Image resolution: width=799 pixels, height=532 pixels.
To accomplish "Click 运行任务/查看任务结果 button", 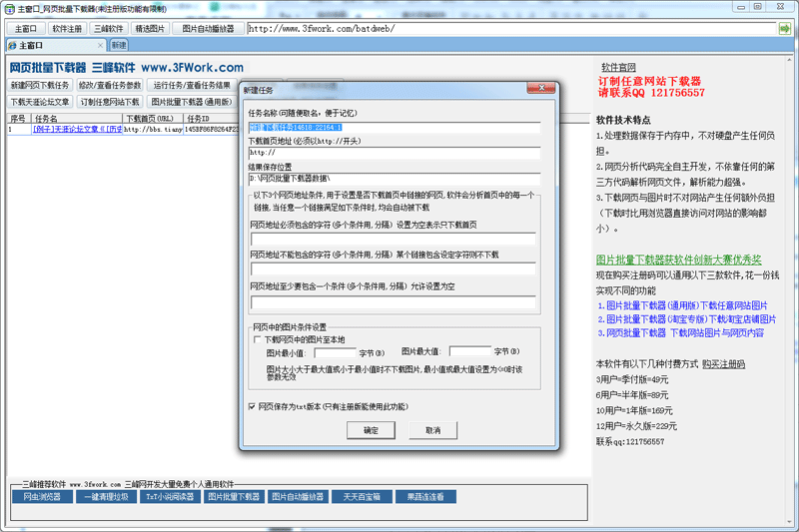I will tap(192, 85).
